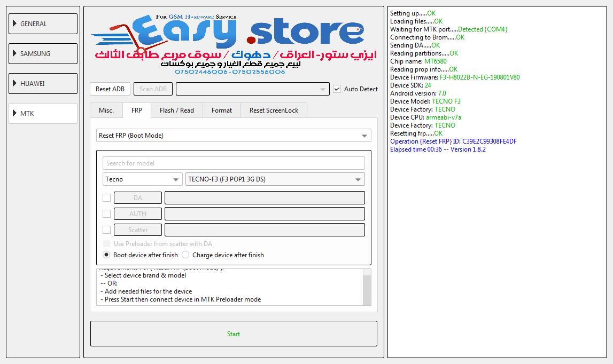Enable the DA file checkbox

(x=106, y=198)
